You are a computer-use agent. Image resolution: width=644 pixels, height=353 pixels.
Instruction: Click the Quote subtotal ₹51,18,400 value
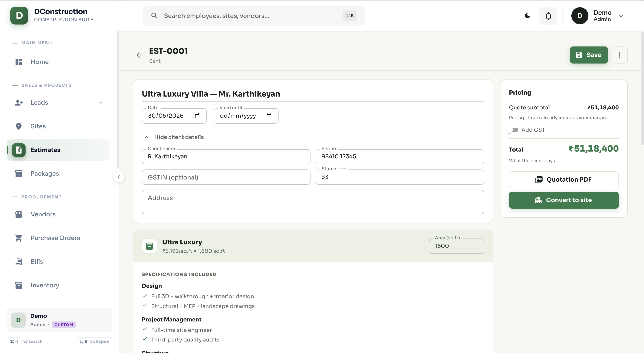tap(603, 108)
